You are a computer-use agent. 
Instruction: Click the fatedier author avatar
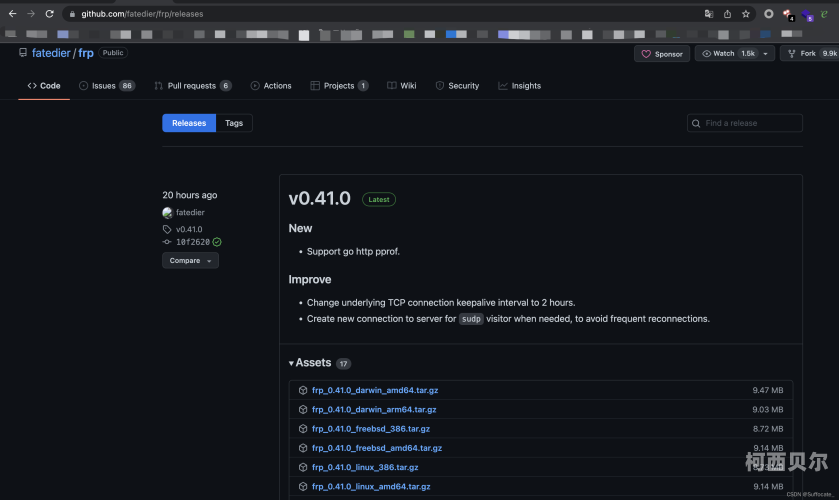tap(167, 213)
